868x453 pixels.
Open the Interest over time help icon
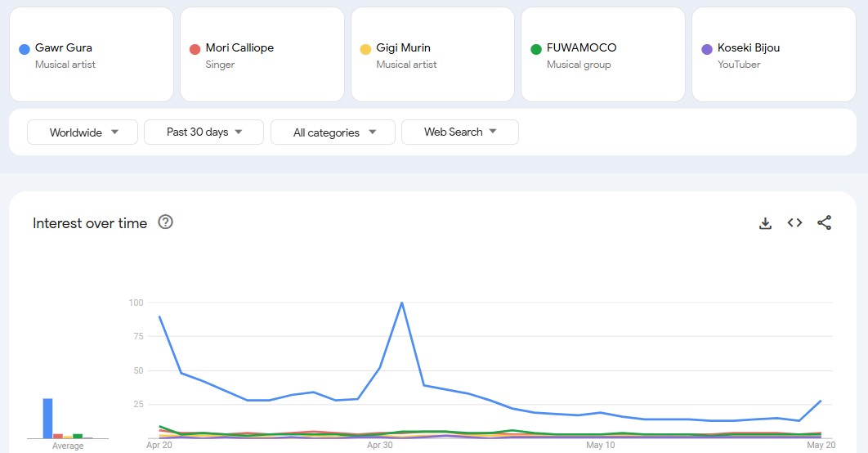tap(165, 222)
